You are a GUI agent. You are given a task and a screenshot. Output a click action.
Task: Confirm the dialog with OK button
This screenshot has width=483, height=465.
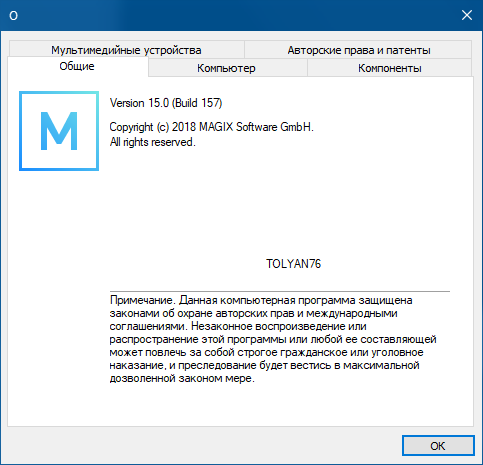tap(438, 446)
